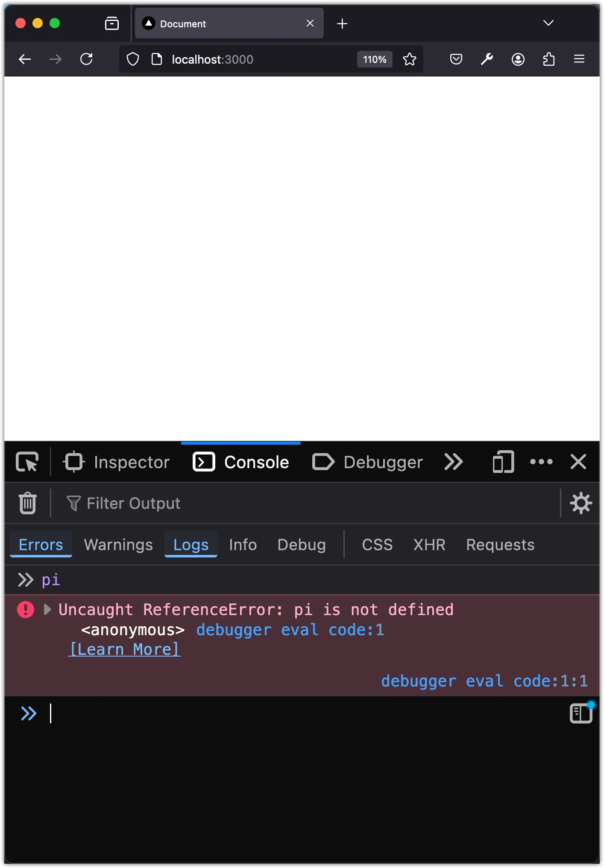Show more devtools tabs chevron
This screenshot has width=604, height=868.
pyautogui.click(x=454, y=462)
